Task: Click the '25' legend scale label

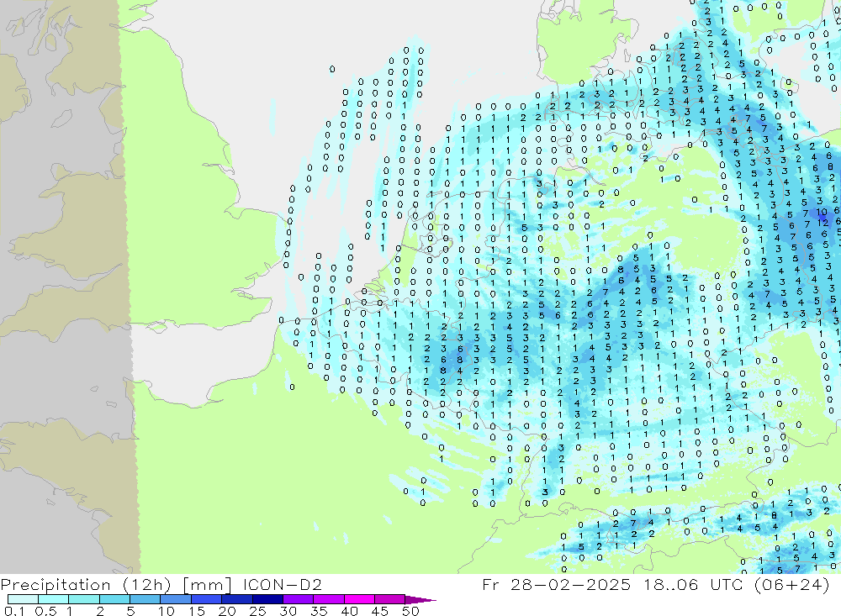Action: pyautogui.click(x=257, y=611)
